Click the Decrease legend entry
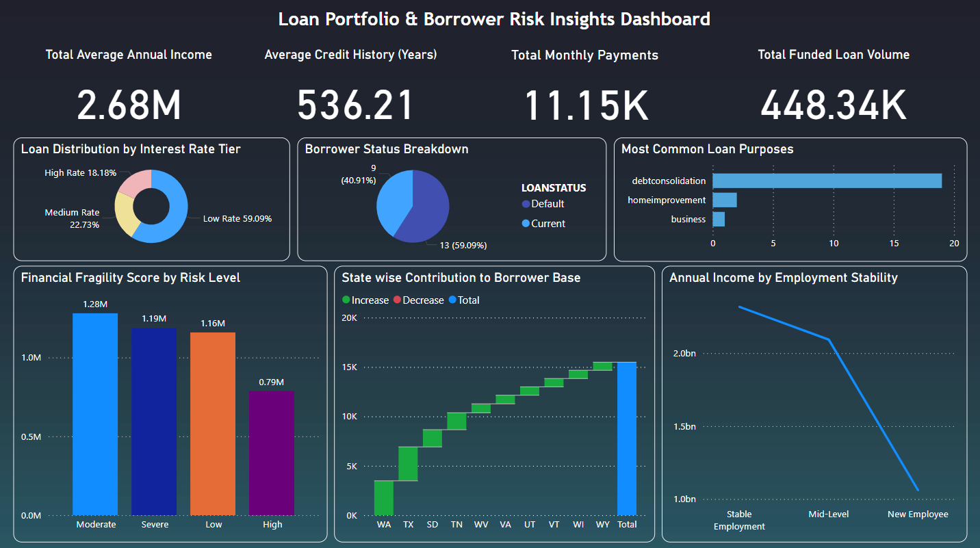This screenshot has height=548, width=980. pos(418,300)
